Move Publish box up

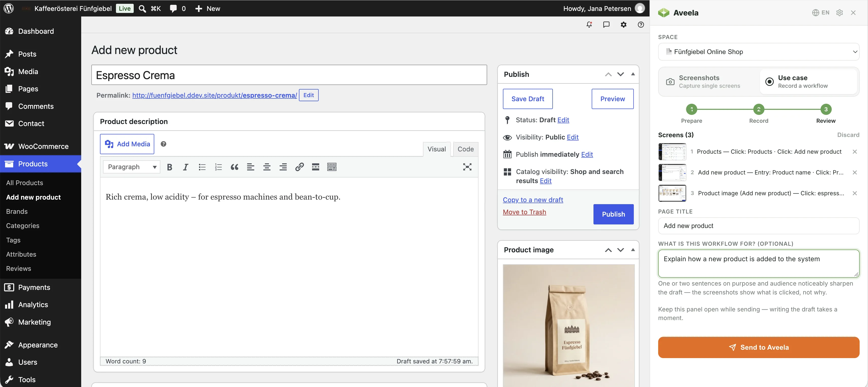coord(608,75)
